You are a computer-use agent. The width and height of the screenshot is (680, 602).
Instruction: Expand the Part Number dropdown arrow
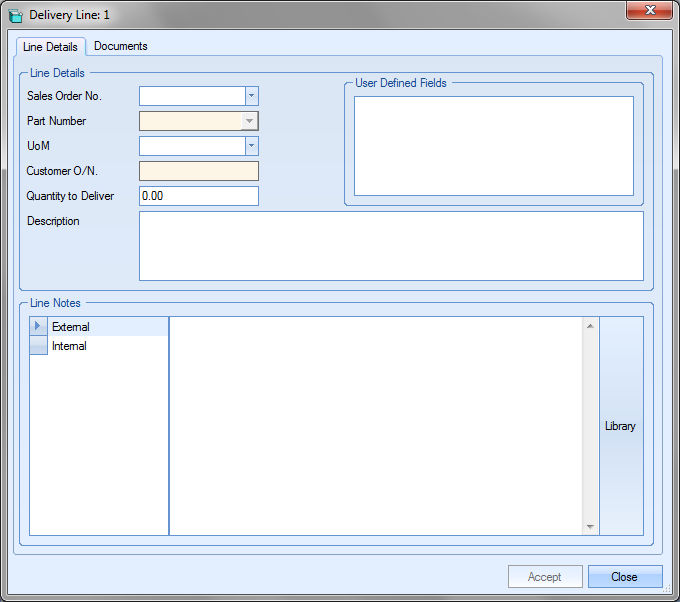(250, 121)
